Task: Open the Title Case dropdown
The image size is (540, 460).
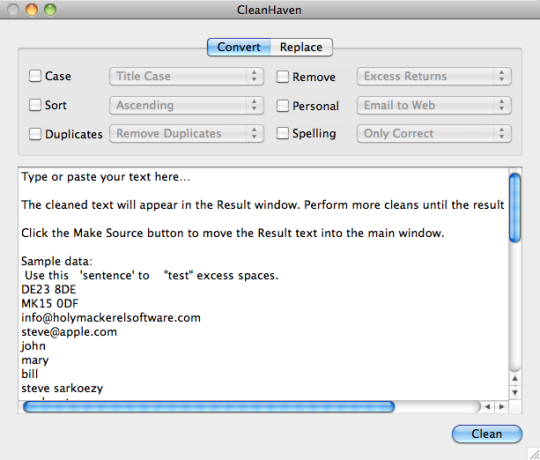Action: tap(187, 76)
